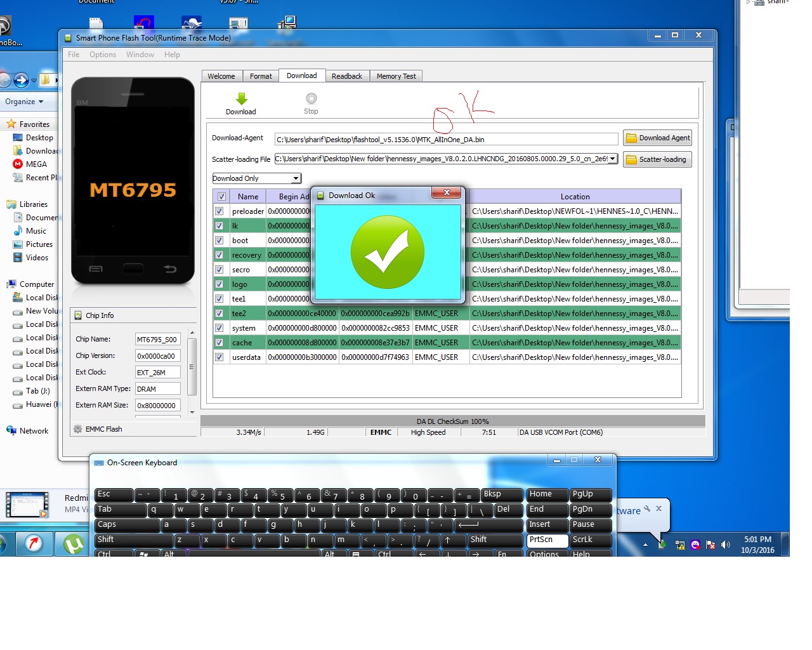The image size is (812, 650).
Task: Open the Options menu in Flash Tool
Action: (103, 55)
